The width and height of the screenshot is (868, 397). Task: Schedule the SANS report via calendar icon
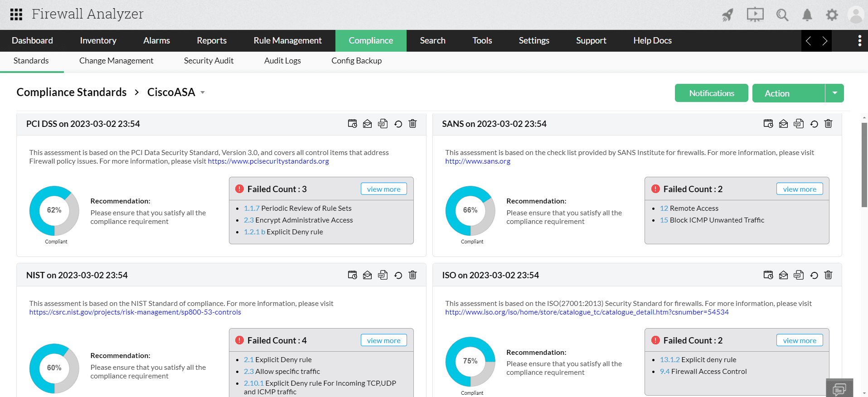(768, 124)
